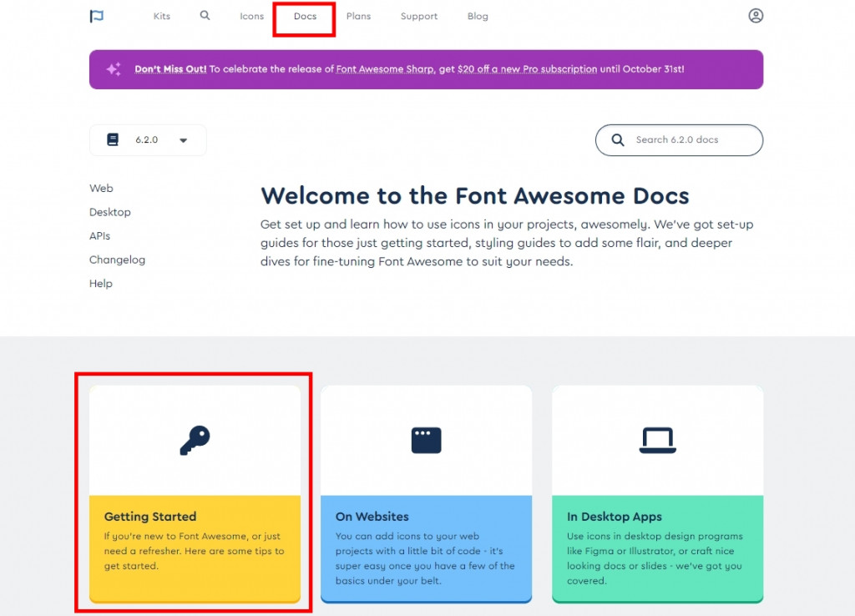
Task: Click the 'If you're new to Font Awesome' description
Action: (194, 551)
